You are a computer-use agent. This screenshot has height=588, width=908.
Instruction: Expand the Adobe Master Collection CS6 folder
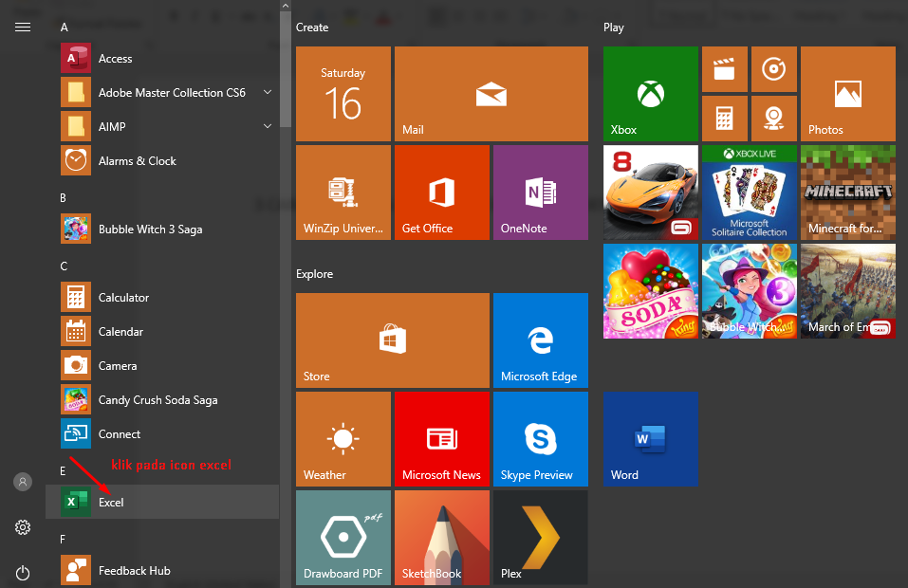coord(268,92)
